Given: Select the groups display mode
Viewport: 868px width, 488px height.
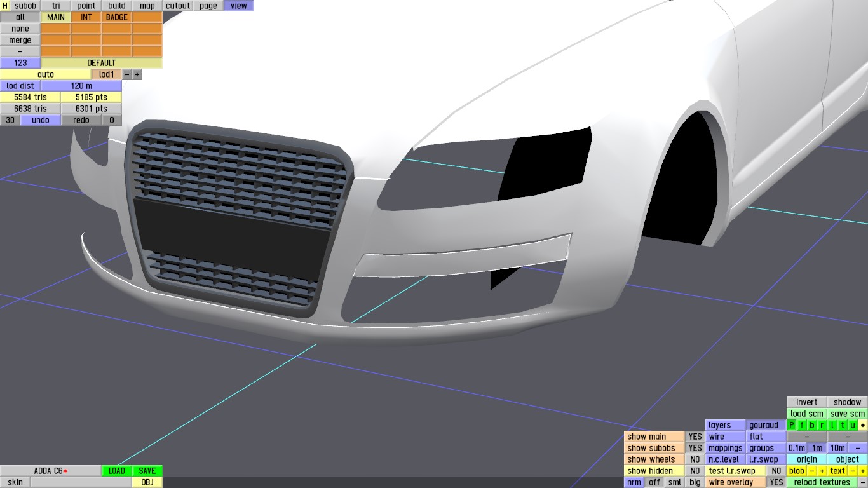Looking at the screenshot, I should 766,448.
